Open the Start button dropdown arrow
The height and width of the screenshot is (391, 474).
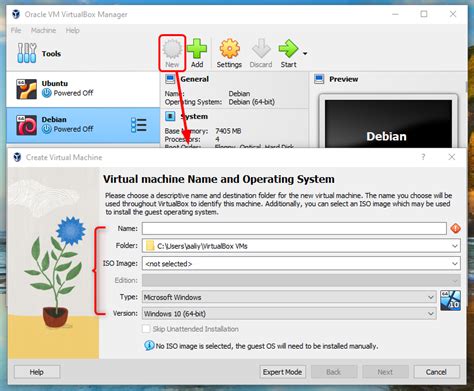click(x=305, y=53)
